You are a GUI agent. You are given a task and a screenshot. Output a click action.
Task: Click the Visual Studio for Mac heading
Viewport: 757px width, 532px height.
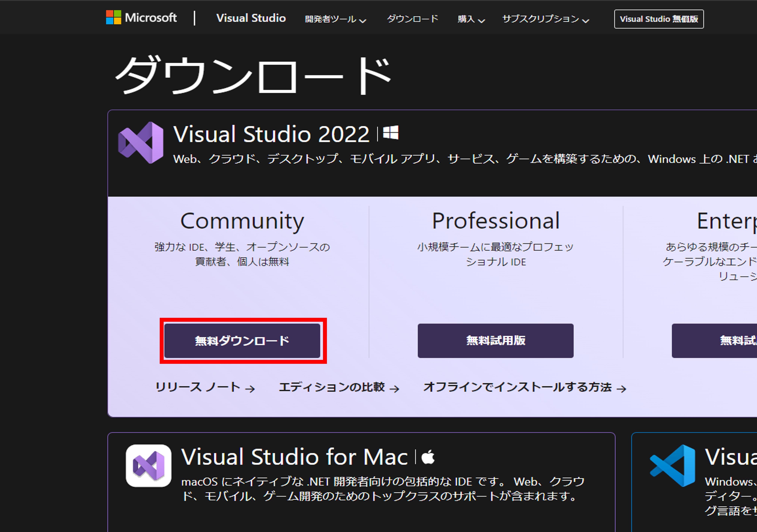(x=294, y=457)
